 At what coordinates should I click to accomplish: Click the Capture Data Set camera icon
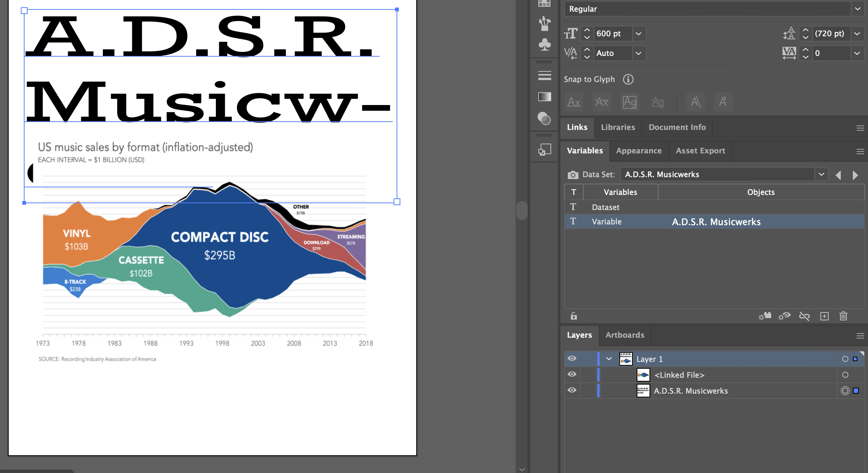pyautogui.click(x=573, y=175)
